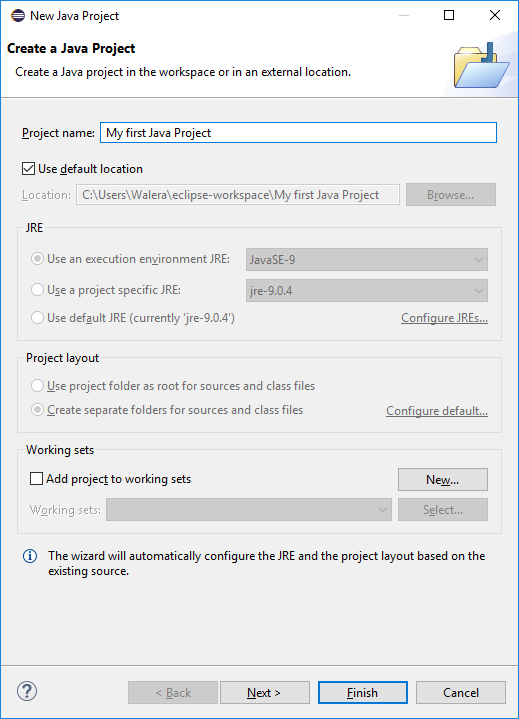Click the help question mark icon
Screen dimensions: 519x719
tap(27, 691)
